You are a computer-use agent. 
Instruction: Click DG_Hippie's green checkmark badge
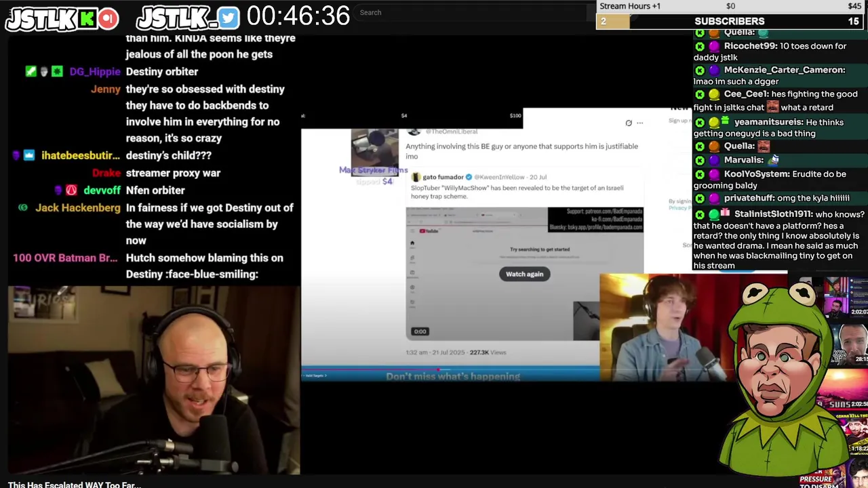[31, 71]
